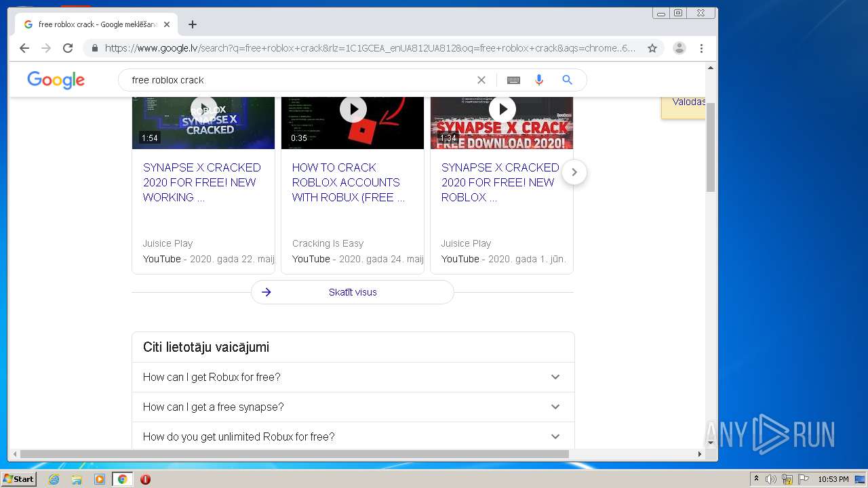Open network status tray icon

coord(787,479)
